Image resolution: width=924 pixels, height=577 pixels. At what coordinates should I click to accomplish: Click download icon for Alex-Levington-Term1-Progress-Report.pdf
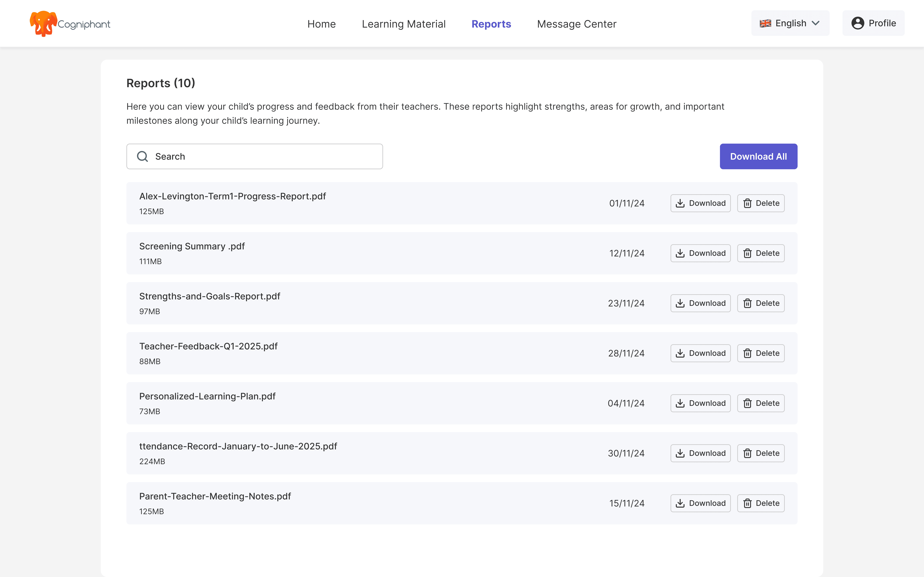tap(680, 203)
